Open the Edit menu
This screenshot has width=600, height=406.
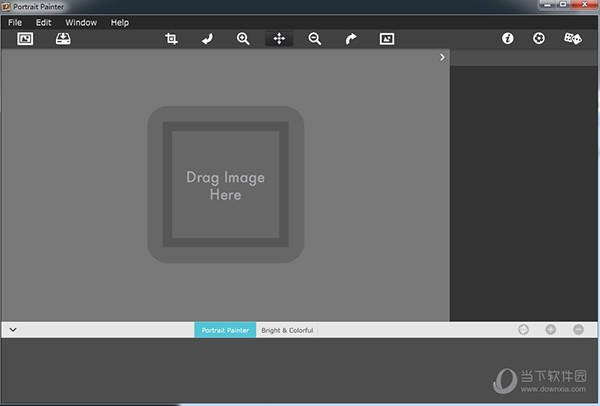coord(44,23)
